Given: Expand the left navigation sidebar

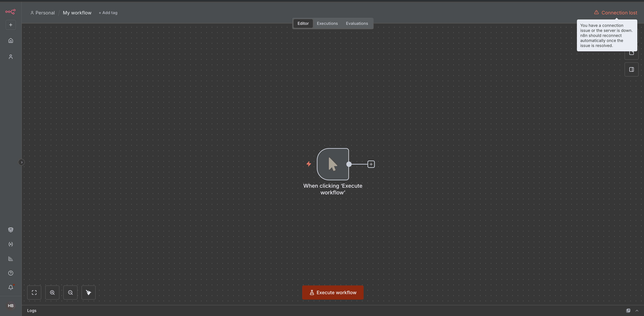Looking at the screenshot, I should click(x=22, y=162).
